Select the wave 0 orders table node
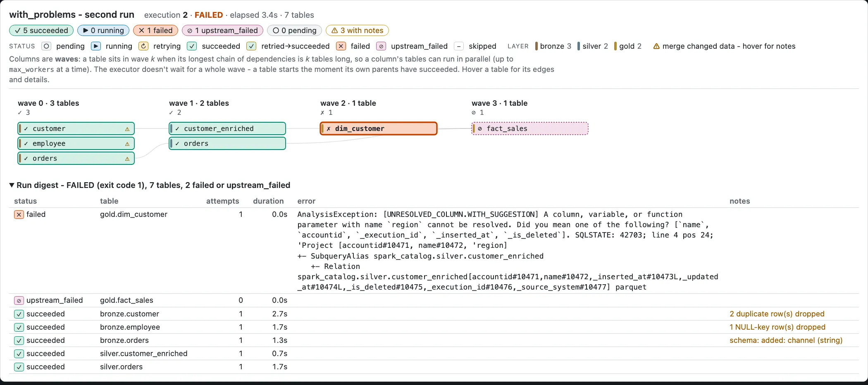The width and height of the screenshot is (868, 385). point(76,158)
